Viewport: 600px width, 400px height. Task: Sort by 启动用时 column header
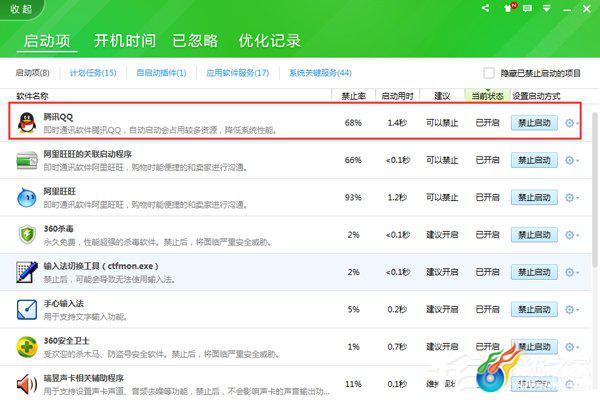click(x=397, y=96)
